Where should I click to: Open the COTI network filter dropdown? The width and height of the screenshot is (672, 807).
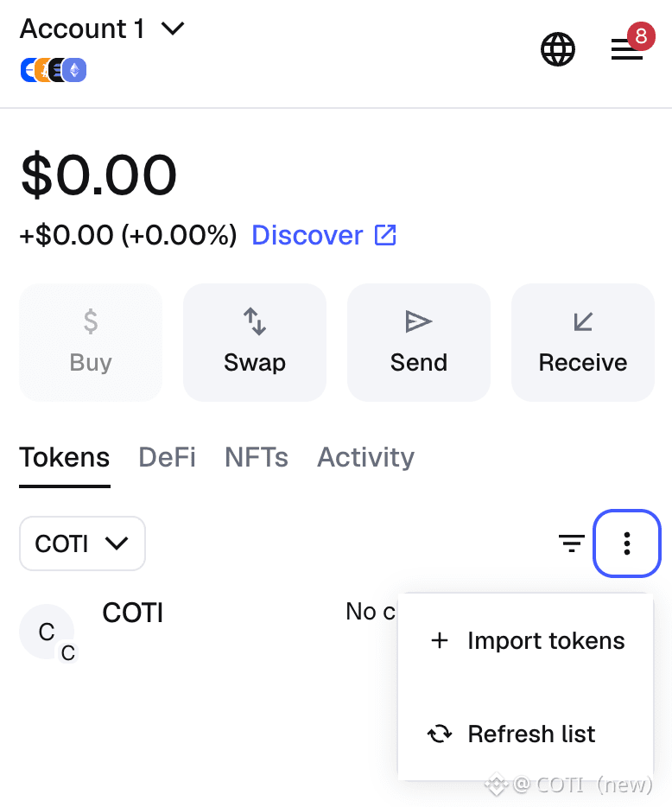pyautogui.click(x=82, y=543)
